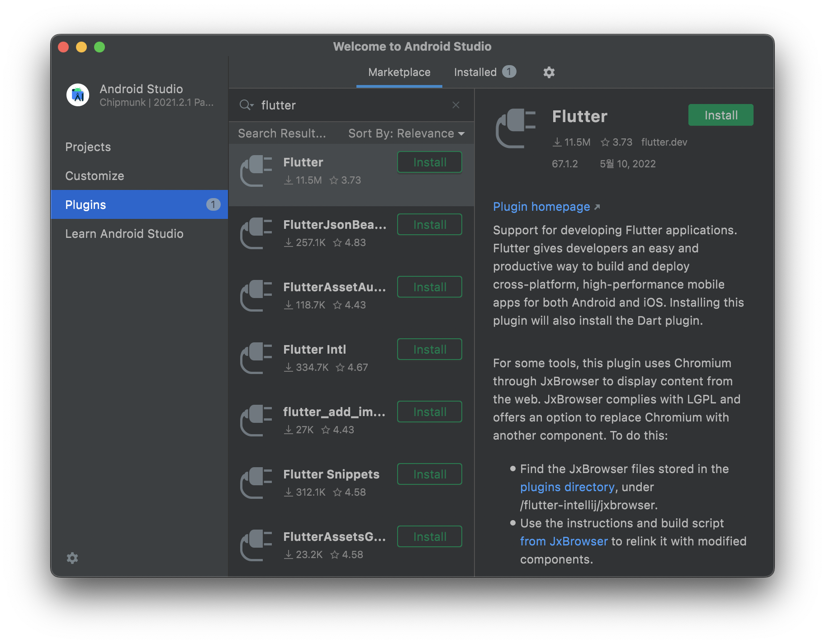825x644 pixels.
Task: Open plugin settings gear beside Installed tab
Action: click(549, 72)
